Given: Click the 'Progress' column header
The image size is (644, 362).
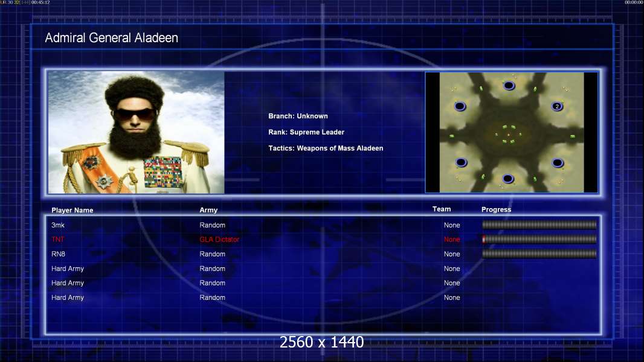Looking at the screenshot, I should (x=496, y=209).
